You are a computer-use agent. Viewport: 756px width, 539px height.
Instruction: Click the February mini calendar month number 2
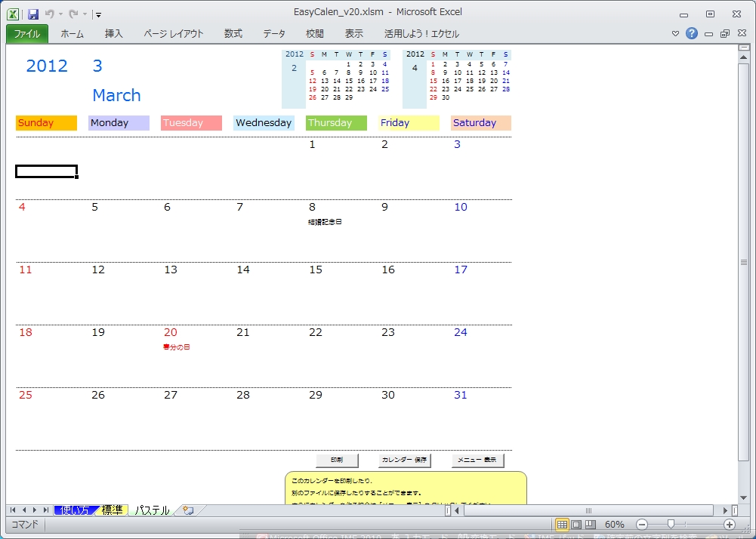[x=294, y=68]
